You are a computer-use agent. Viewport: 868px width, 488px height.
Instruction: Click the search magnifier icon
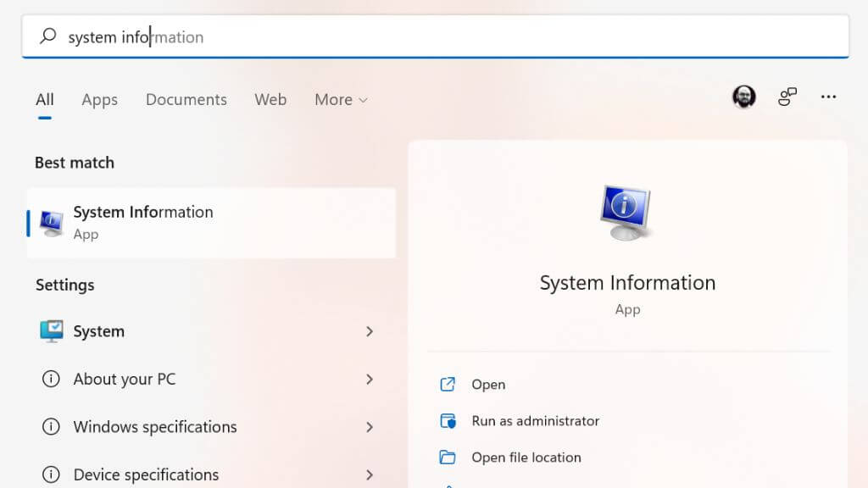(x=48, y=36)
